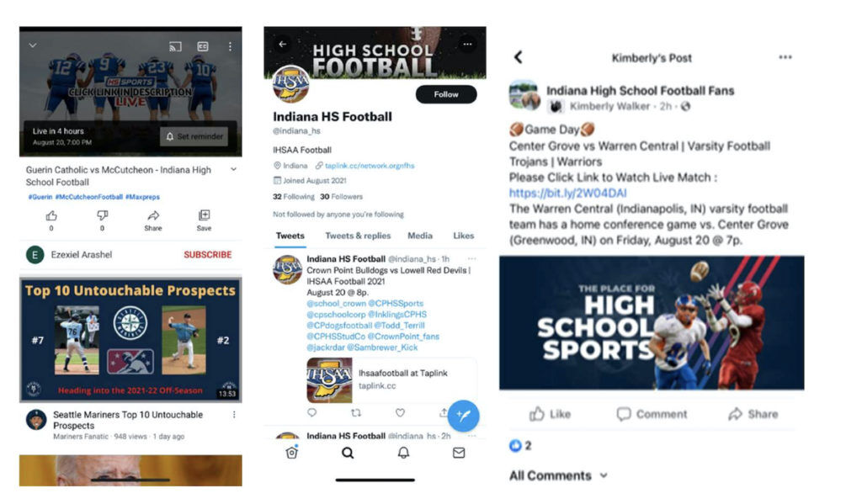Subscribe to the Ezexiel Arashel channel

(208, 254)
